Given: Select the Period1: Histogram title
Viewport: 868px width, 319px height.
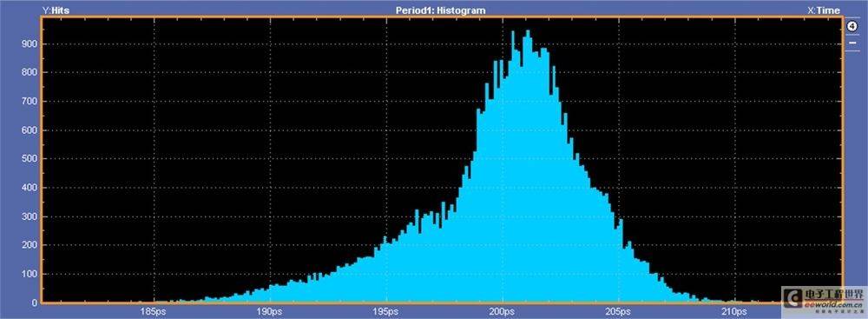Looking at the screenshot, I should (x=441, y=10).
